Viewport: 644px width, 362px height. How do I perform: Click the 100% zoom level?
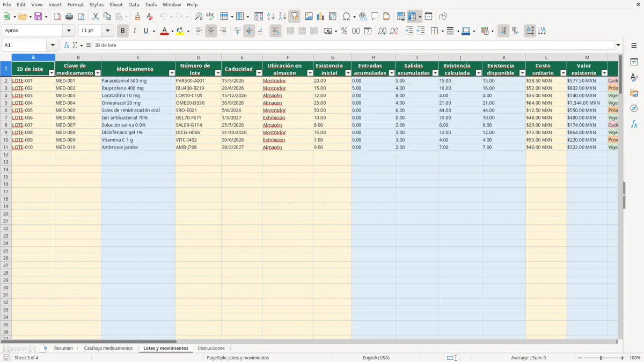point(635,358)
